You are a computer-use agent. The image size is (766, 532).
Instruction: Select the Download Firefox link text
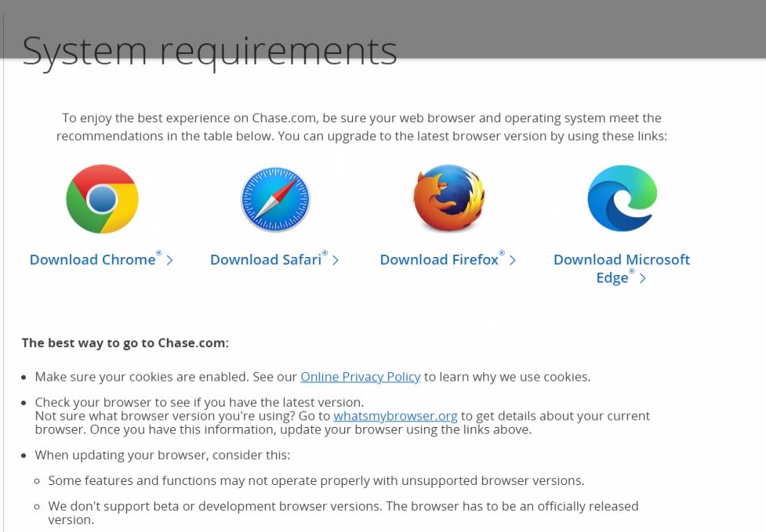point(439,260)
